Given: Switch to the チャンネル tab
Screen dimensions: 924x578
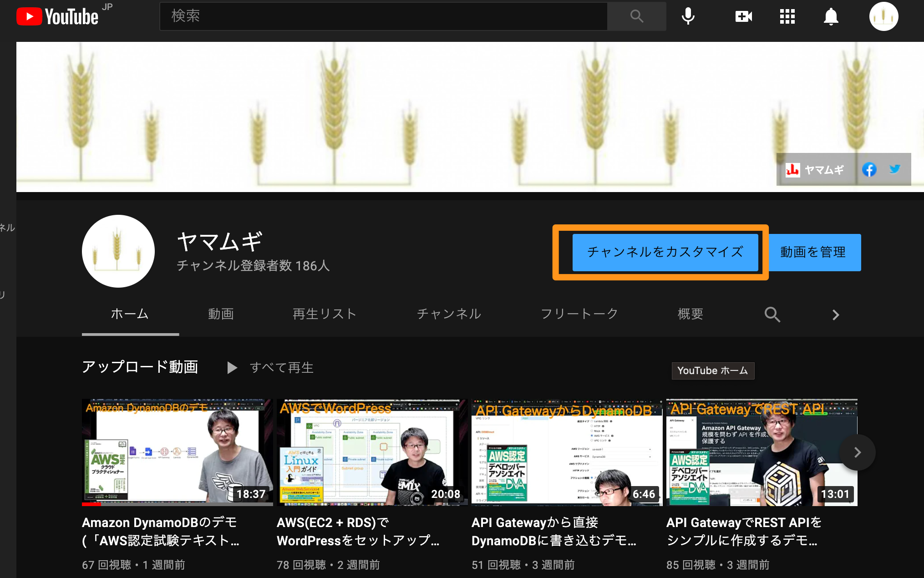Looking at the screenshot, I should tap(449, 314).
